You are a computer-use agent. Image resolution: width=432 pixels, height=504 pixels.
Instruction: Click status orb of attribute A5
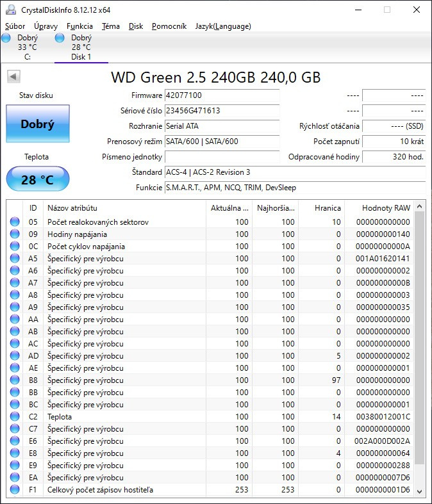[x=15, y=259]
